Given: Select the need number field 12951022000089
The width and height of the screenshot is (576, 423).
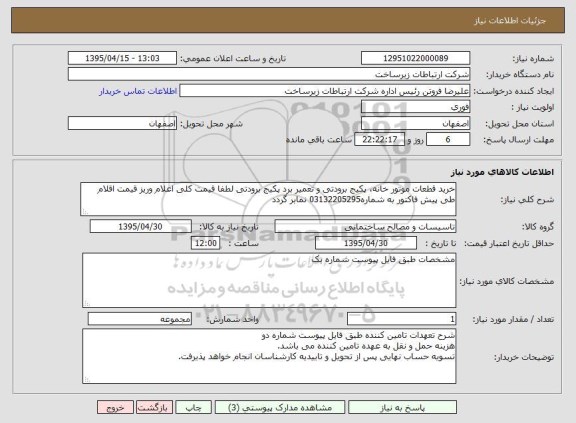Looking at the screenshot, I should tap(415, 58).
